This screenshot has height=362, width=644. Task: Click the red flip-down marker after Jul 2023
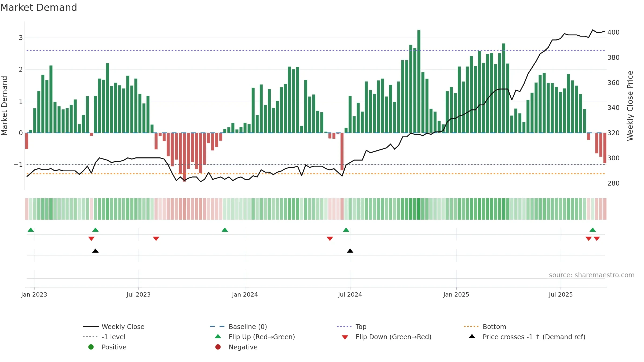[x=156, y=239]
